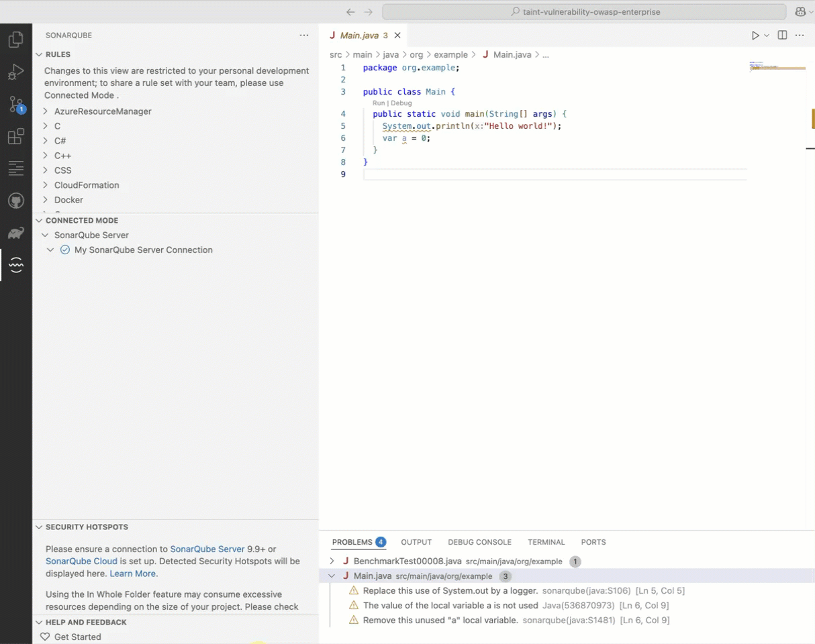Viewport: 815px width, 644px height.
Task: Split the editor to the right
Action: coord(782,36)
